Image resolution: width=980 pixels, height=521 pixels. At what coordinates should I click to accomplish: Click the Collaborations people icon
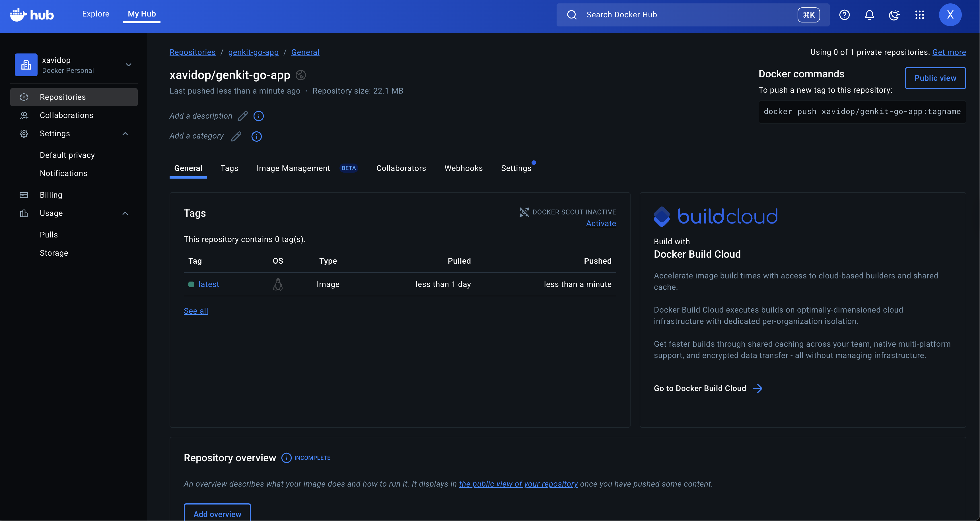pyautogui.click(x=24, y=115)
